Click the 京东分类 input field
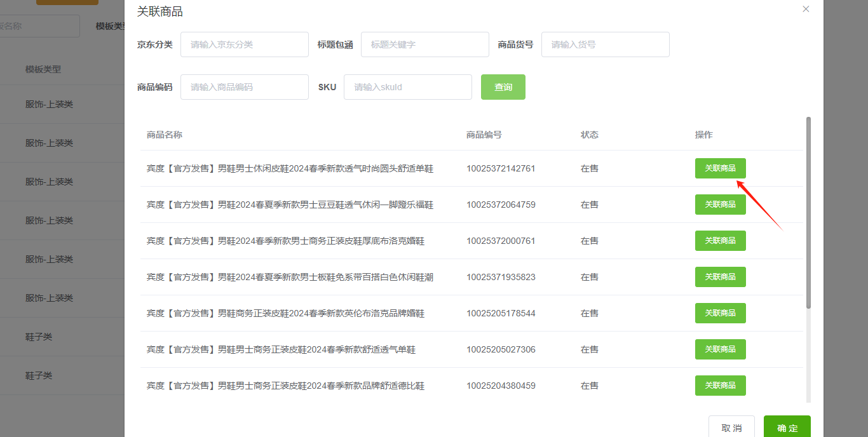 click(245, 44)
